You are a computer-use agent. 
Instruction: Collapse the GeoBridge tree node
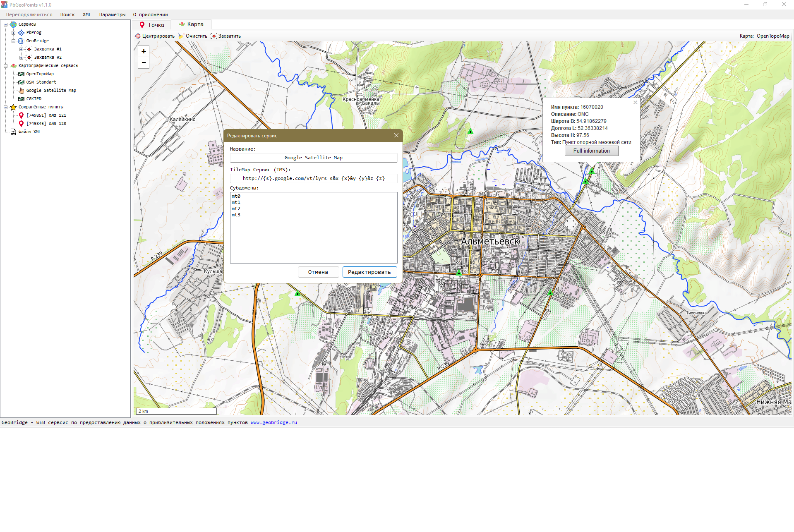click(13, 41)
